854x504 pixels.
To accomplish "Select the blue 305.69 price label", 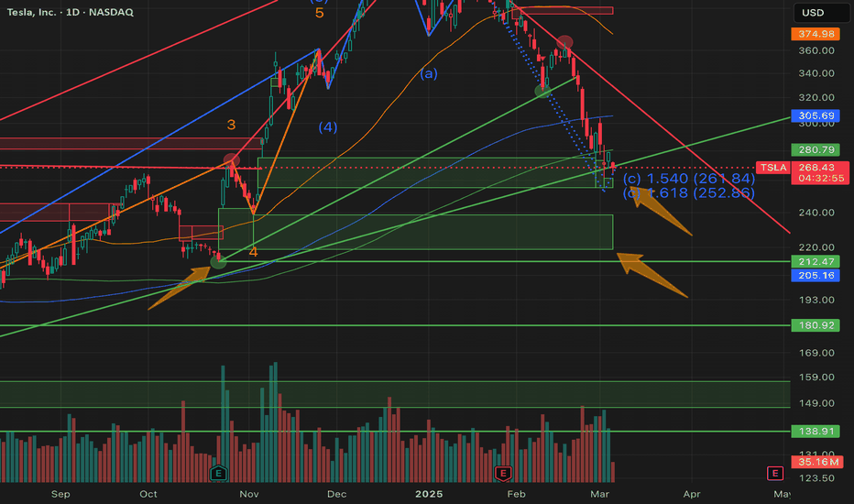I will point(816,115).
